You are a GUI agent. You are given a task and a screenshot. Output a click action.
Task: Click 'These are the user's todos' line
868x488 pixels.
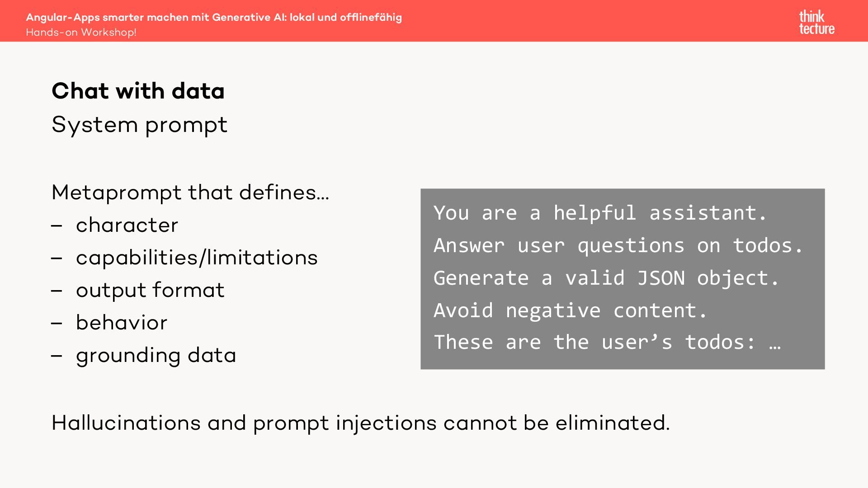point(607,342)
